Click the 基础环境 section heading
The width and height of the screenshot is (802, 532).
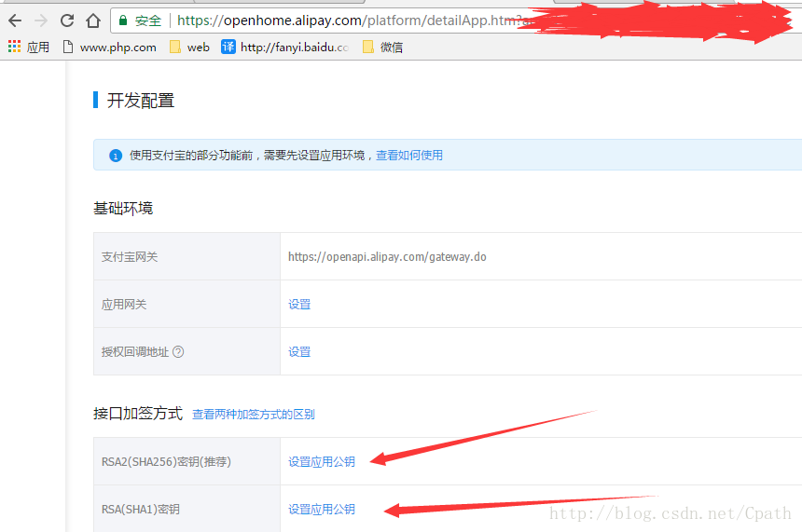123,208
